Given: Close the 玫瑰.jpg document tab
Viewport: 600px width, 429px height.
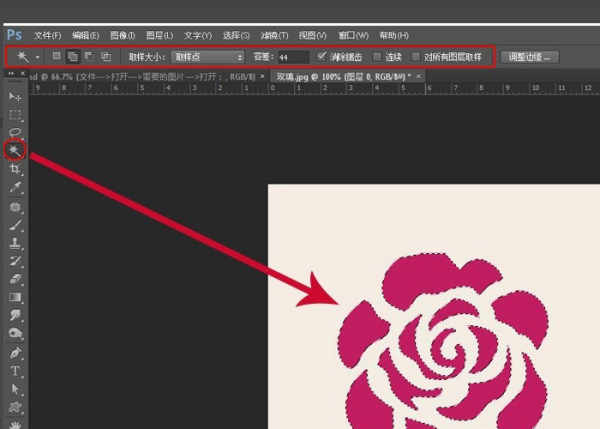Looking at the screenshot, I should [419, 76].
